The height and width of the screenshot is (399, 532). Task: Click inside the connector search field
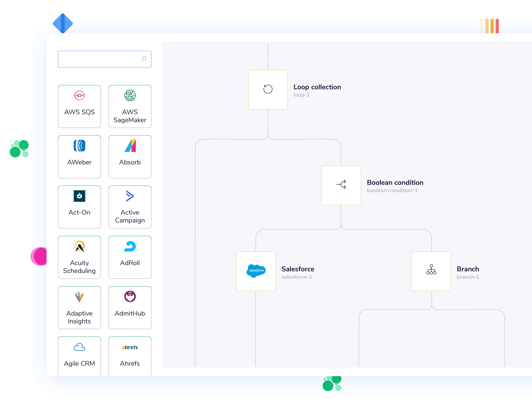click(99, 59)
